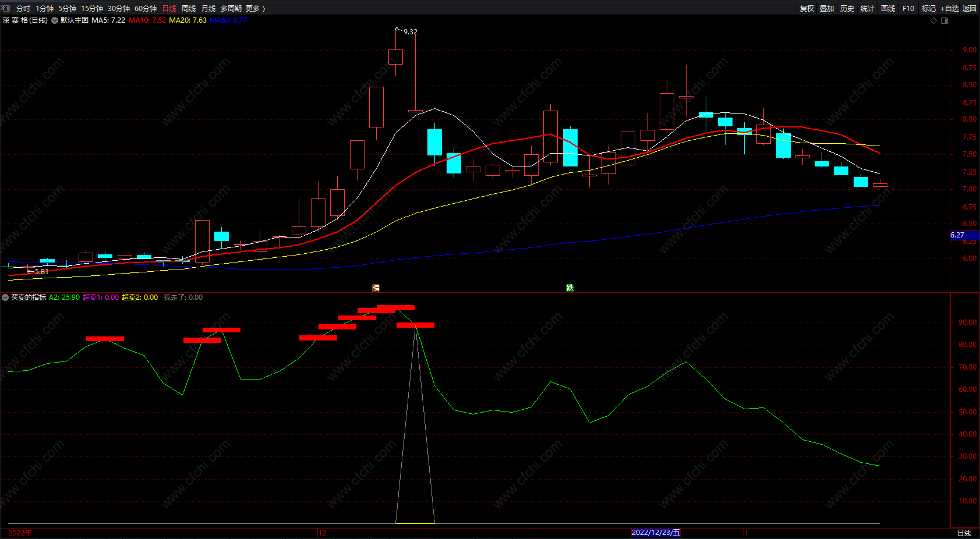
Task: Click the MA20: 7.63 indicator value
Action: (187, 20)
